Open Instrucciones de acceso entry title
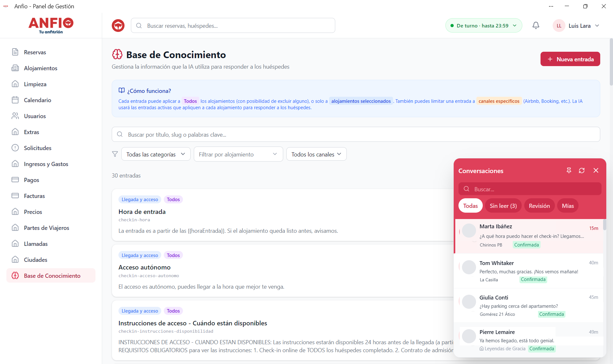The height and width of the screenshot is (364, 613). [193, 323]
